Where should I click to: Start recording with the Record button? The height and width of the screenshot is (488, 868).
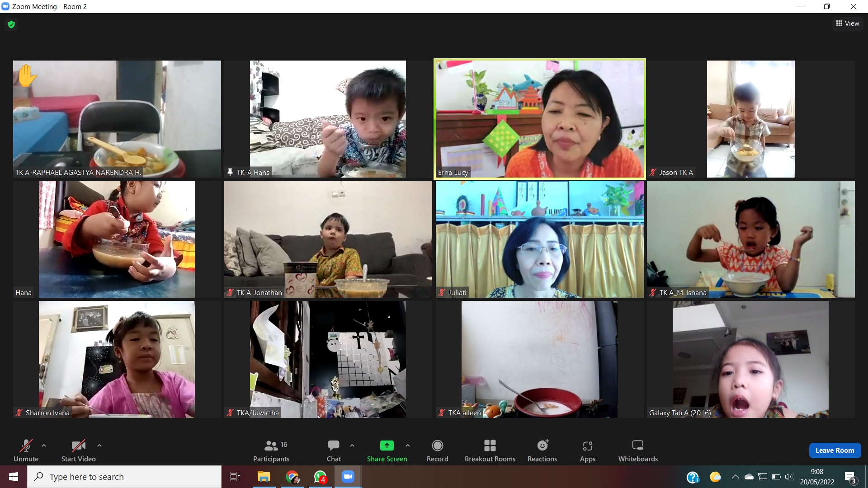[x=438, y=450]
